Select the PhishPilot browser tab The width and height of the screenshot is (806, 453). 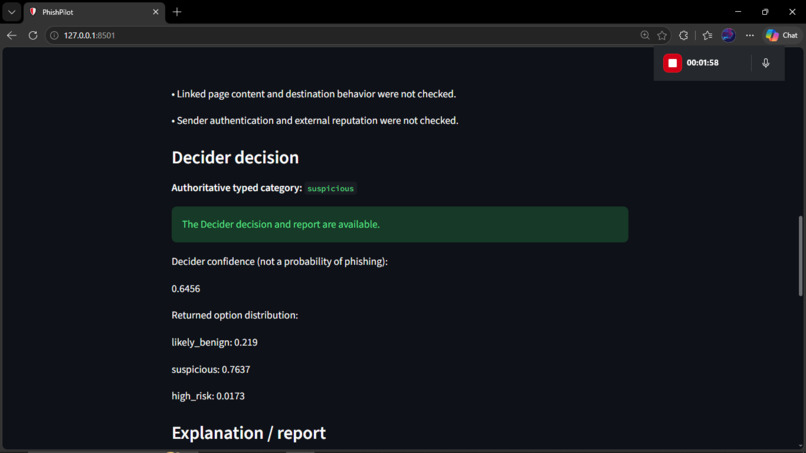pyautogui.click(x=94, y=12)
